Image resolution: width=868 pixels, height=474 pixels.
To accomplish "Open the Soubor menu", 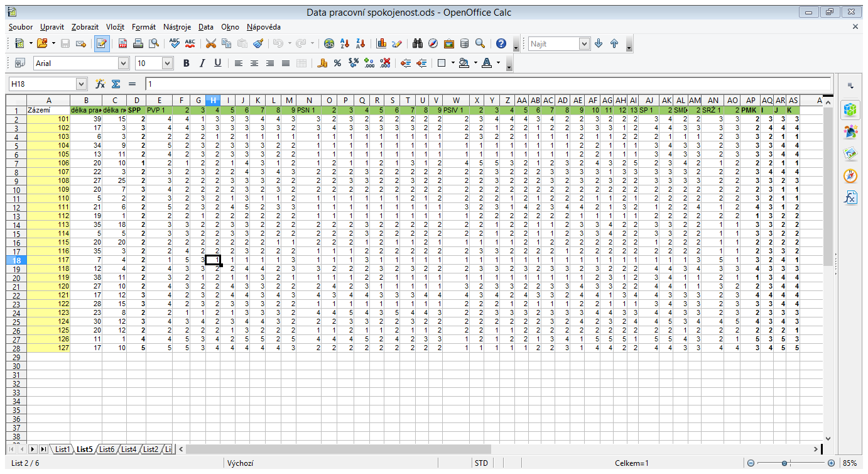I will 21,27.
